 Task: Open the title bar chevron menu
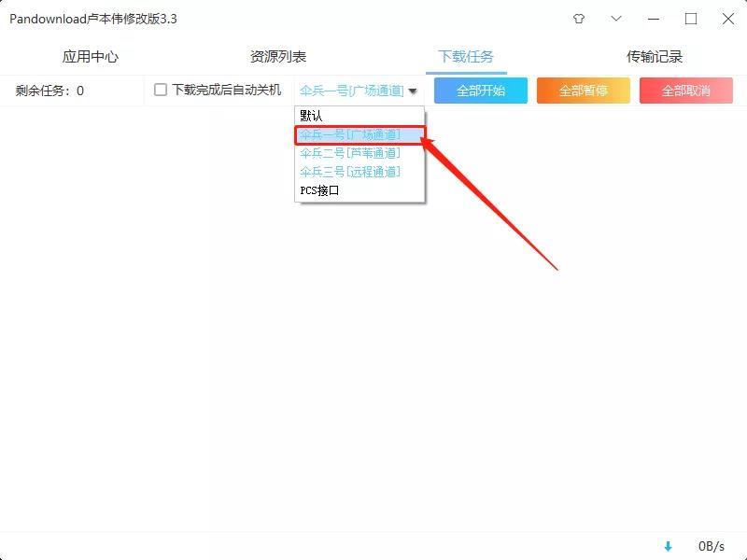click(x=616, y=19)
